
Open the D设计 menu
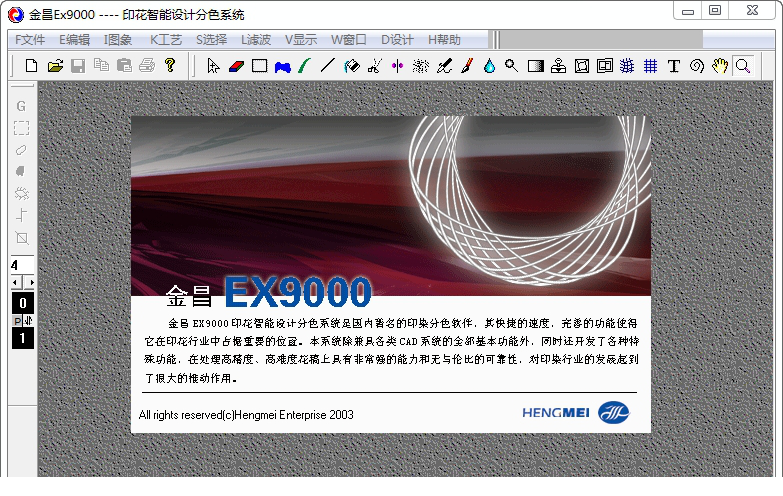point(397,39)
